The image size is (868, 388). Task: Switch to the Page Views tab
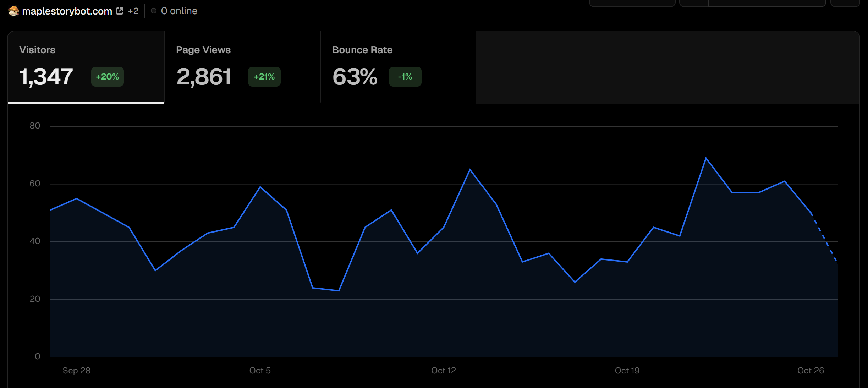coord(203,50)
